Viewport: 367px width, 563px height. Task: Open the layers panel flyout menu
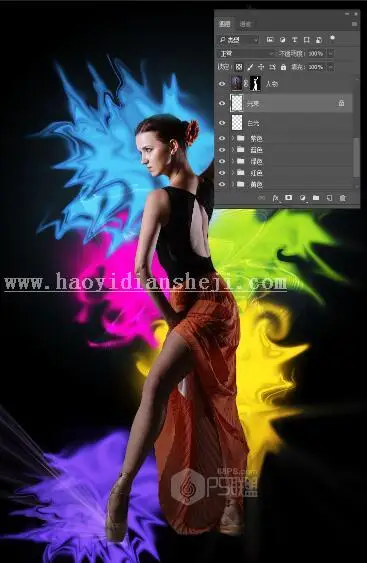[354, 24]
